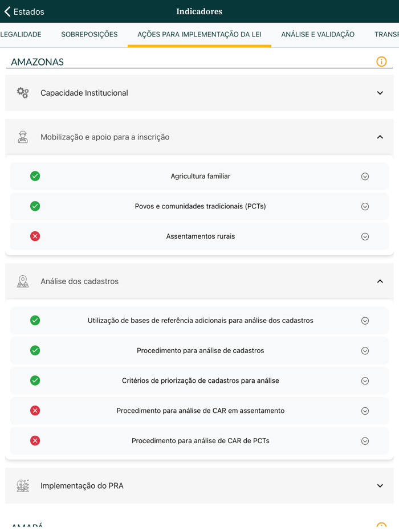399x532 pixels.
Task: Click the red X icon on Assentamentos rurais
Action: 35,236
